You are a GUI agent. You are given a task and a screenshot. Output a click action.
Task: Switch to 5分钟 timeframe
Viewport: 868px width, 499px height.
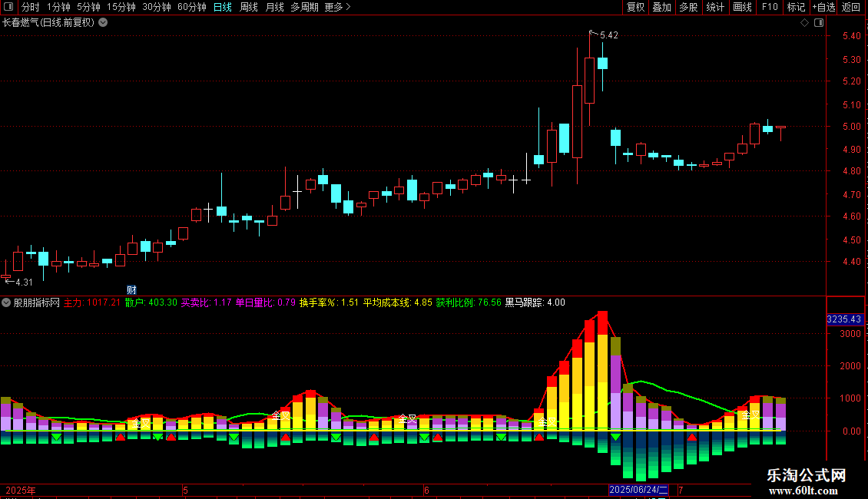tap(88, 7)
